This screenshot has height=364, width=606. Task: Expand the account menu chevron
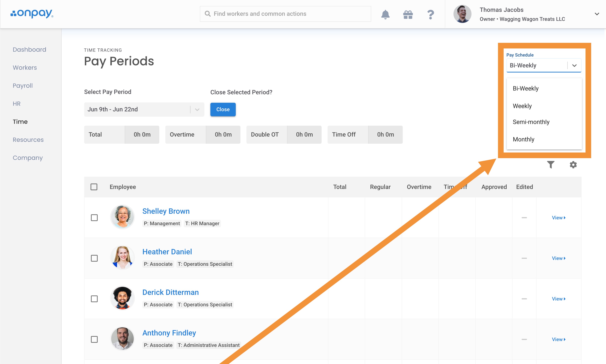click(x=597, y=14)
